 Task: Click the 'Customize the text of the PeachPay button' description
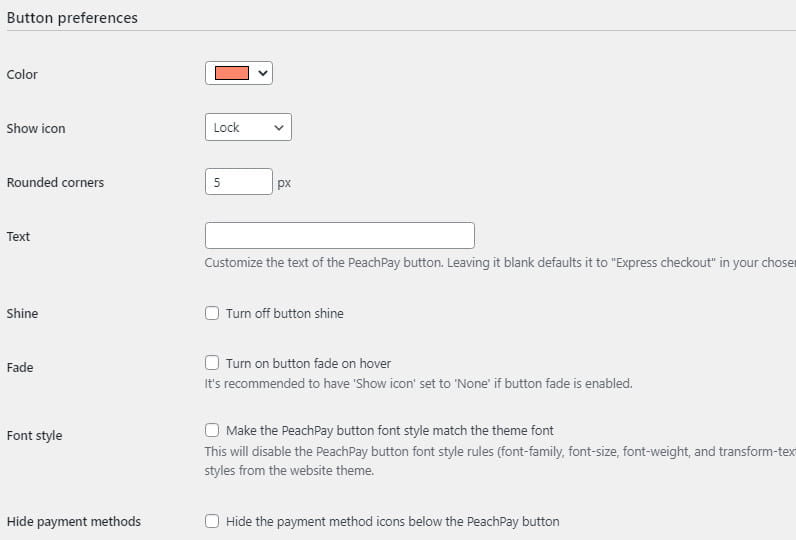(x=500, y=263)
